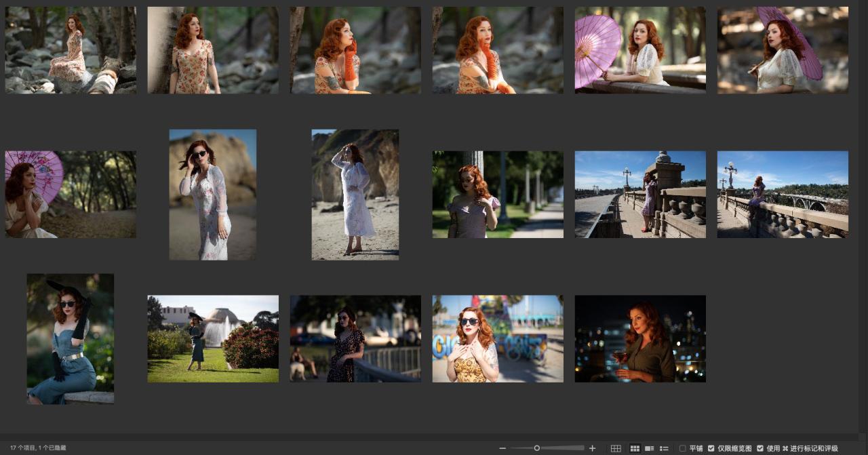Select the pink parasol on ledge photo
Viewport: 868px width, 455px height.
tap(640, 50)
